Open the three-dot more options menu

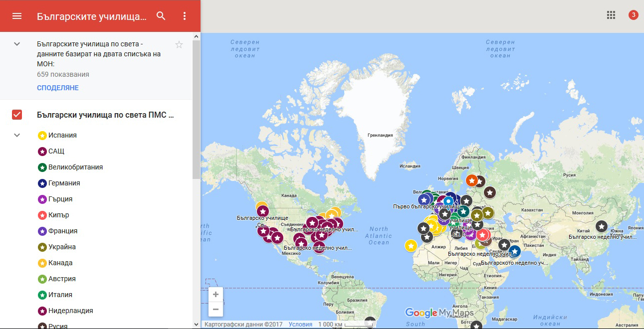click(x=185, y=16)
